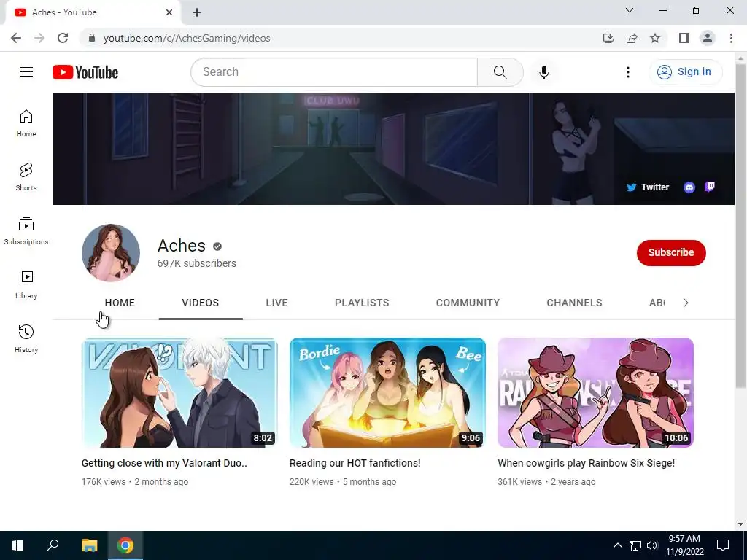Screen dimensions: 747x560
Task: Click '361K views' text
Action: click(519, 482)
